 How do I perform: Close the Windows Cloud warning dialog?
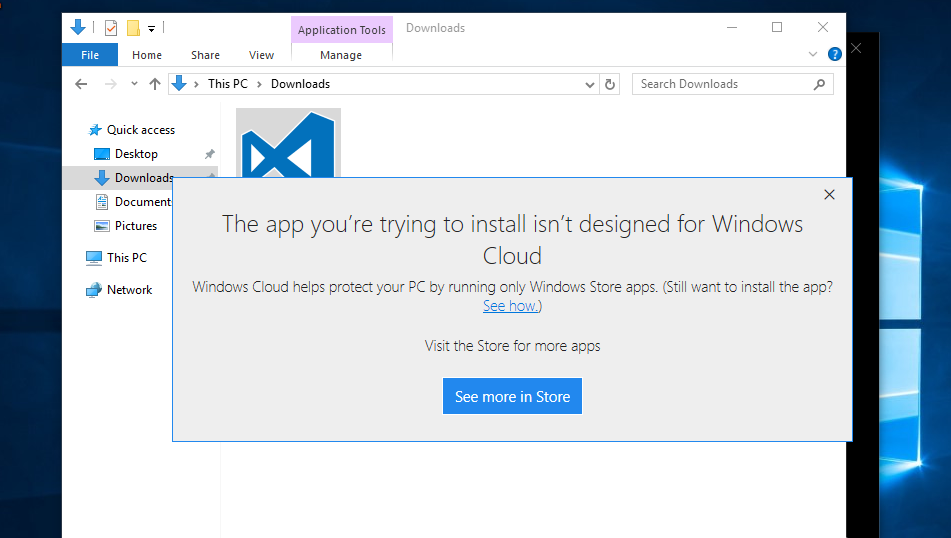(829, 194)
